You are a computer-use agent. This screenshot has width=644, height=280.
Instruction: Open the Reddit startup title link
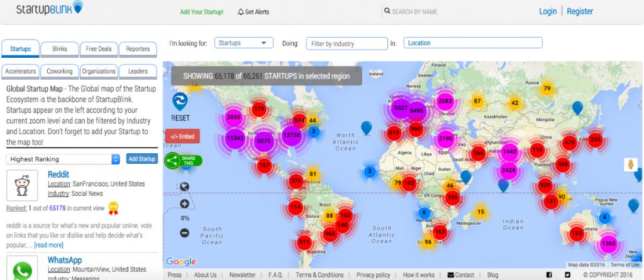58,175
